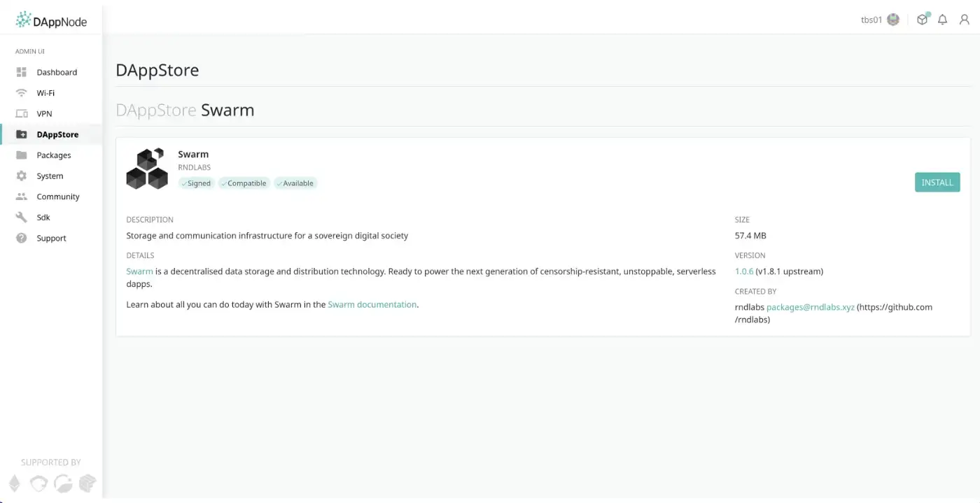This screenshot has width=980, height=503.
Task: Click the Packages folder icon
Action: [22, 155]
